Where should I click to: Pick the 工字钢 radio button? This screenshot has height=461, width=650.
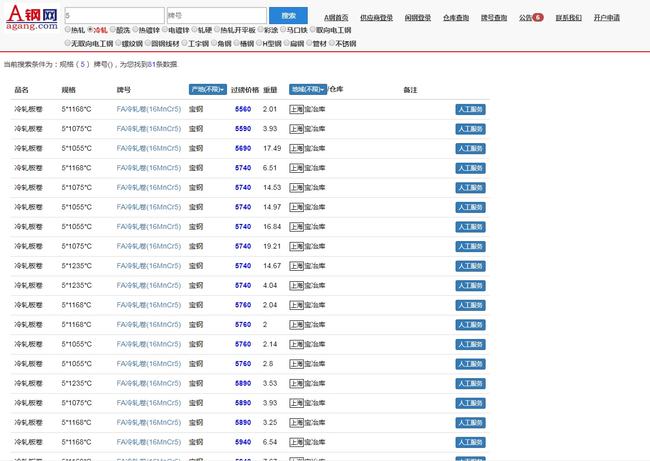pyautogui.click(x=185, y=43)
